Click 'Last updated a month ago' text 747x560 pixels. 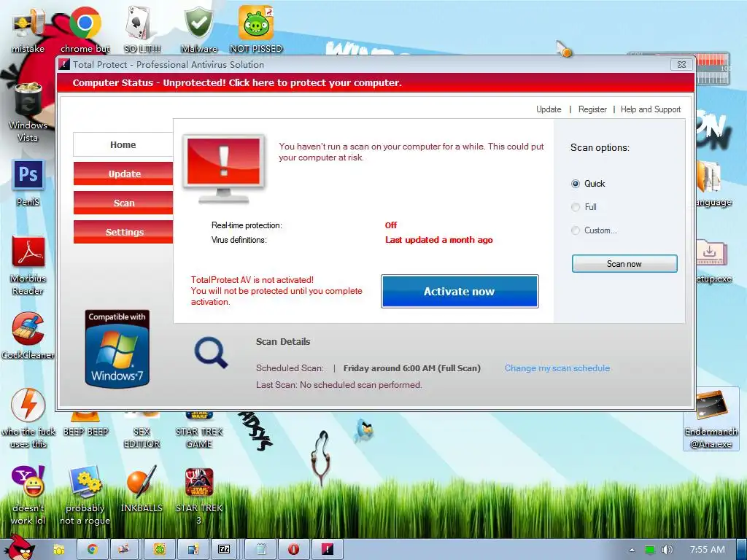tap(438, 240)
